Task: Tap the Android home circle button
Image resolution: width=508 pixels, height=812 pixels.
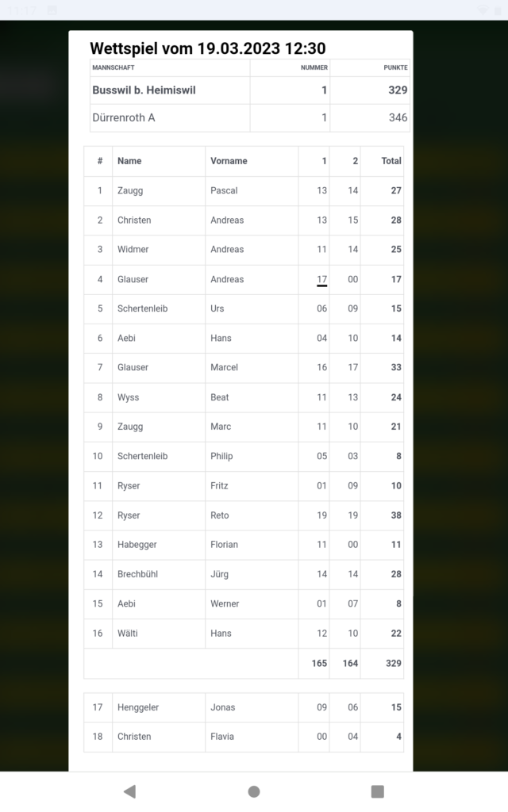Action: 254,791
